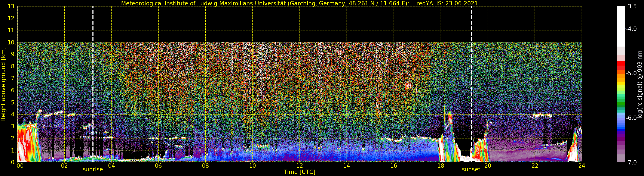The image size is (644, 176).
Task: Click the '24' time axis tick label
Action: click(x=582, y=166)
